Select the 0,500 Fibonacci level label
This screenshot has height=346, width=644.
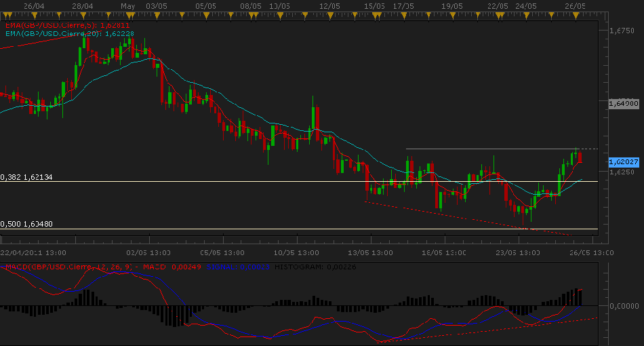pos(27,224)
